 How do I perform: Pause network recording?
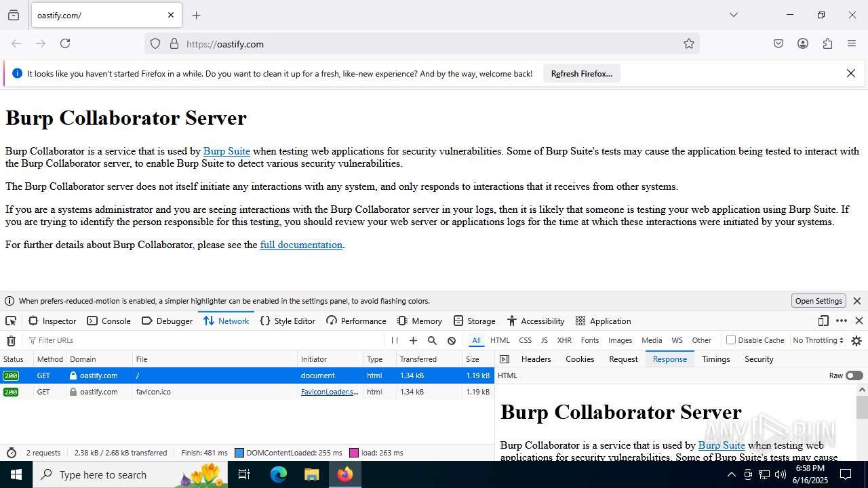tap(395, 340)
